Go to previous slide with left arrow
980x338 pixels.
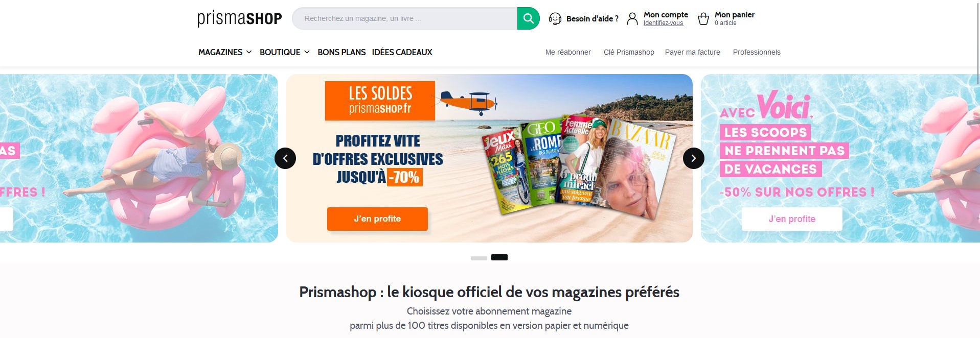pos(285,158)
